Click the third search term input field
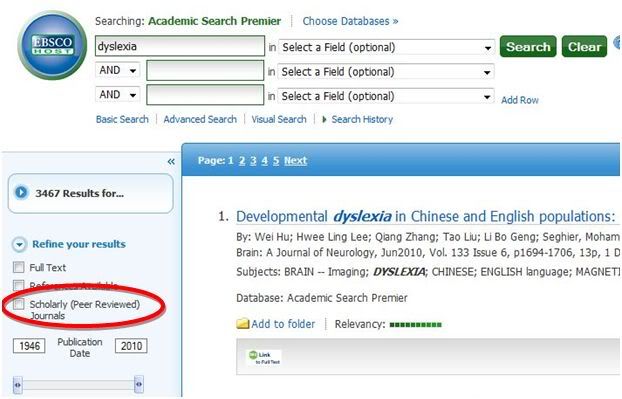622x399 pixels. (205, 95)
